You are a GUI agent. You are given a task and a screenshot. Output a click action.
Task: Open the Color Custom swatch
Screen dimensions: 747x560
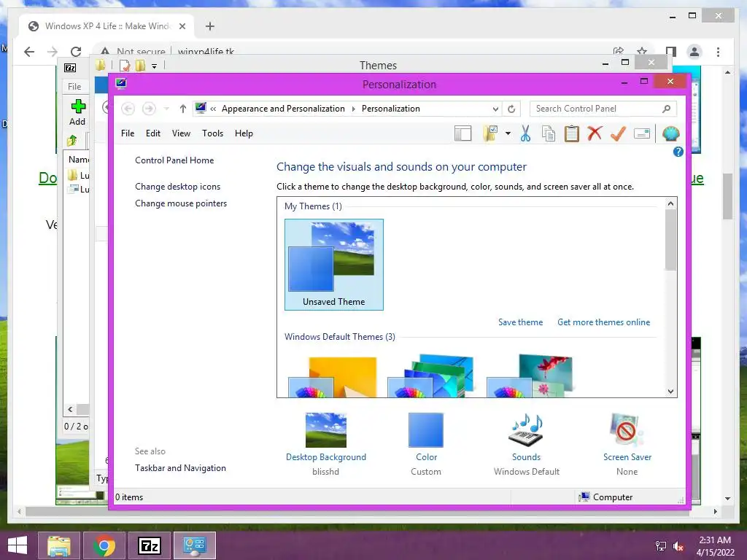[x=426, y=430]
